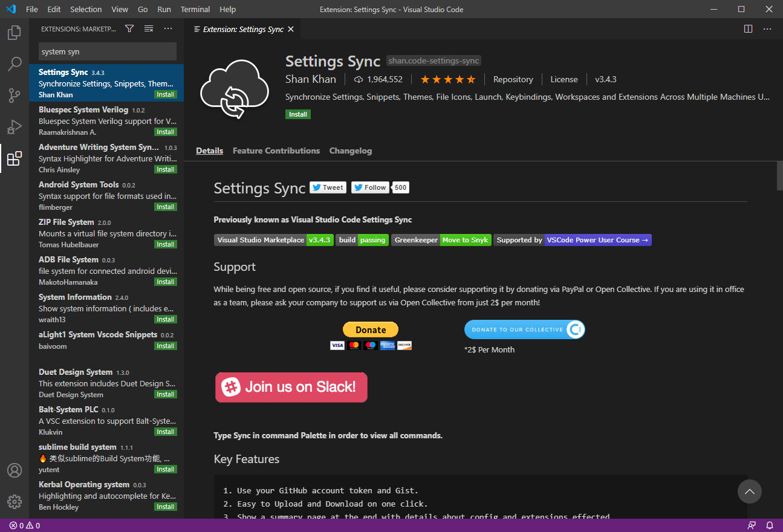783x532 pixels.
Task: Open the Manage gear icon
Action: (15, 502)
